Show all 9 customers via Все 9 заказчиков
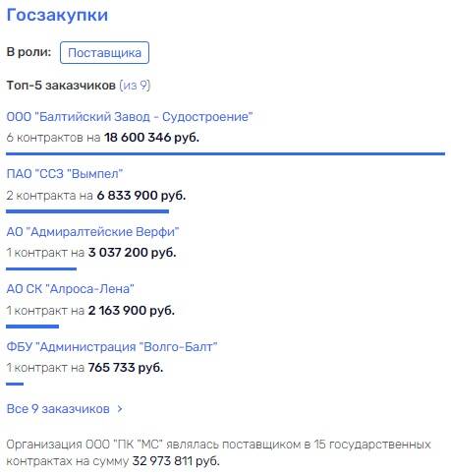Image resolution: width=451 pixels, height=476 pixels. [x=58, y=409]
